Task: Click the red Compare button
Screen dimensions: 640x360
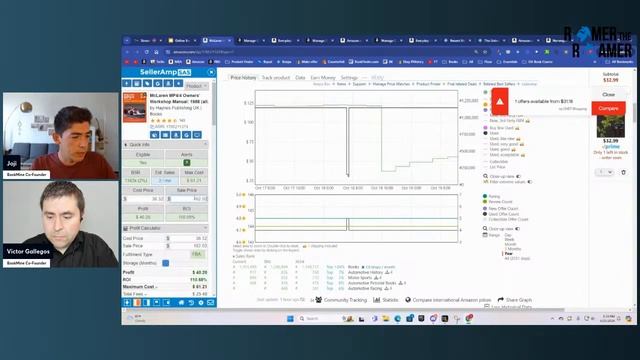Action: click(x=608, y=108)
